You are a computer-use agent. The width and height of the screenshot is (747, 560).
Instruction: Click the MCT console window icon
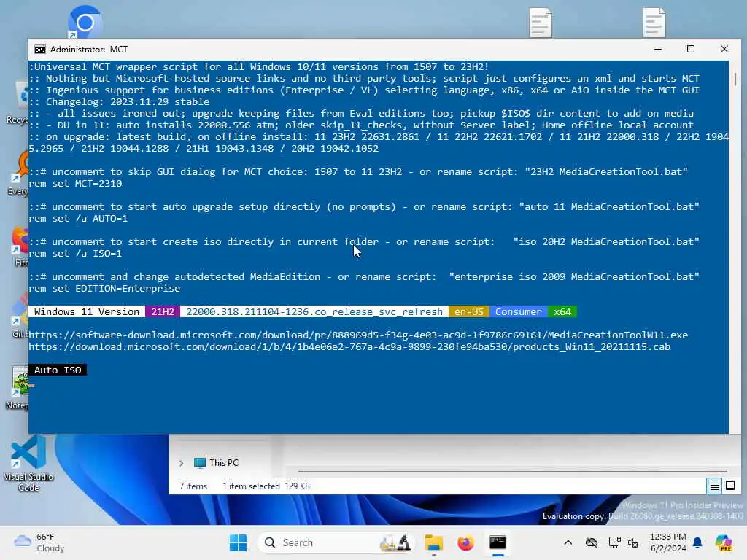(40, 50)
